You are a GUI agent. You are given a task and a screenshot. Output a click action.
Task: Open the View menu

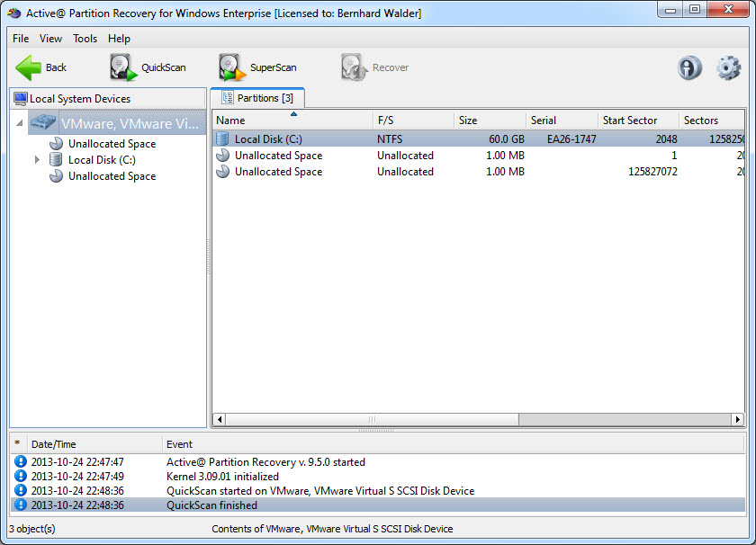tap(50, 39)
